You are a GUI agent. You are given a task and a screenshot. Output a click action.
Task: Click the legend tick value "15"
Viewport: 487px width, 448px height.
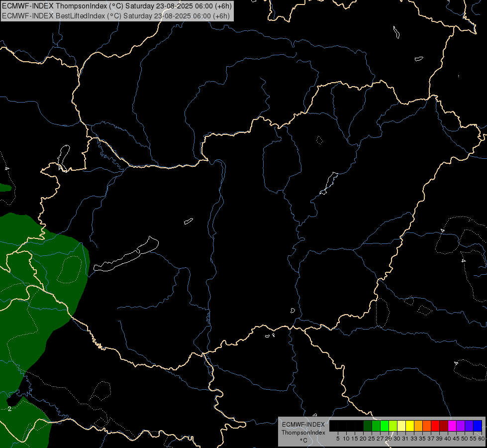pyautogui.click(x=355, y=439)
